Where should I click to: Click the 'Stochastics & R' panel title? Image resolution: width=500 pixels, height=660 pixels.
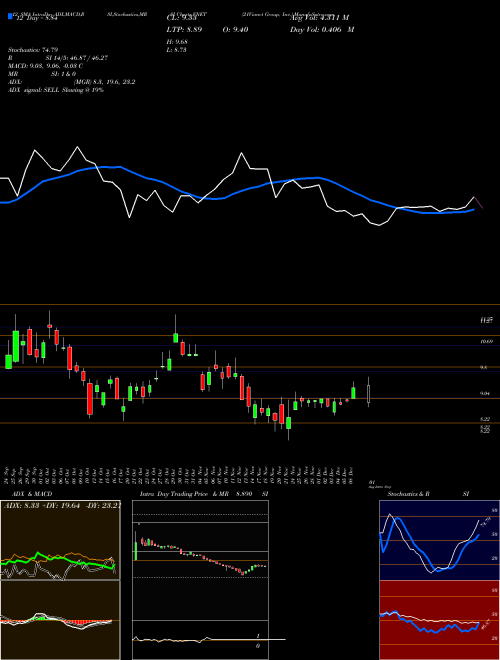coord(408,494)
